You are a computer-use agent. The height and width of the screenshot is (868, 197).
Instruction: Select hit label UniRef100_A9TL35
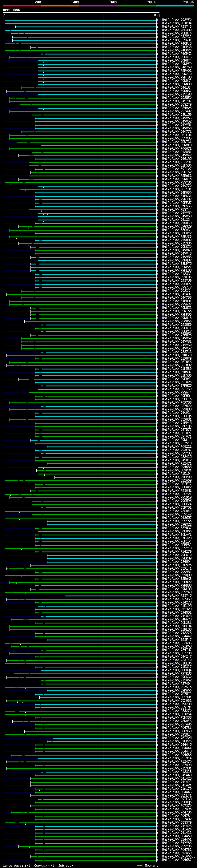point(177,799)
